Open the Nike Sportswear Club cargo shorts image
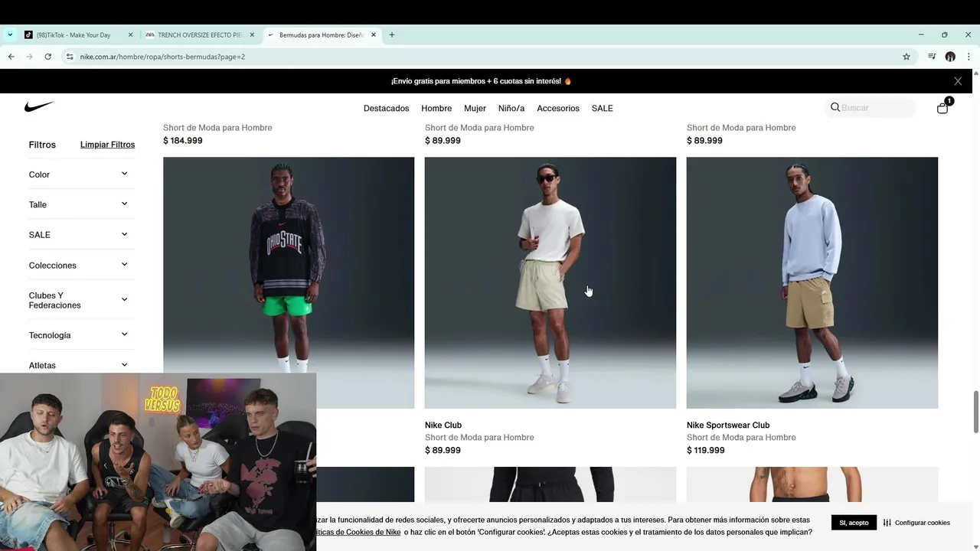 pos(812,282)
